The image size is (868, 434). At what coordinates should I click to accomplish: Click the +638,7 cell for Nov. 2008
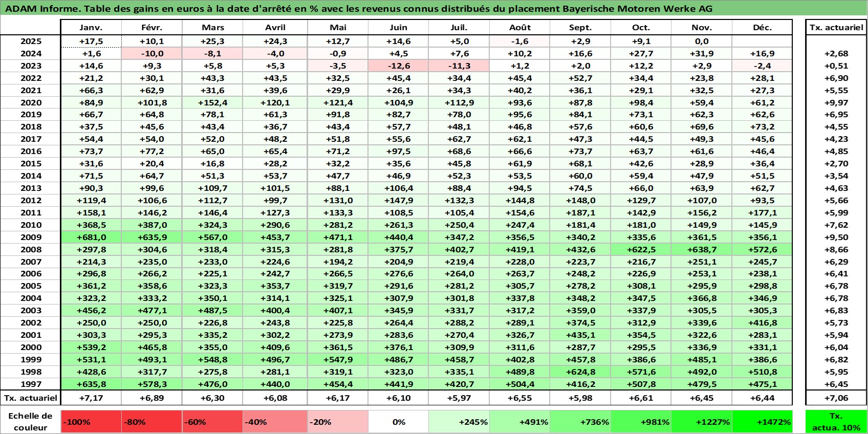[702, 249]
